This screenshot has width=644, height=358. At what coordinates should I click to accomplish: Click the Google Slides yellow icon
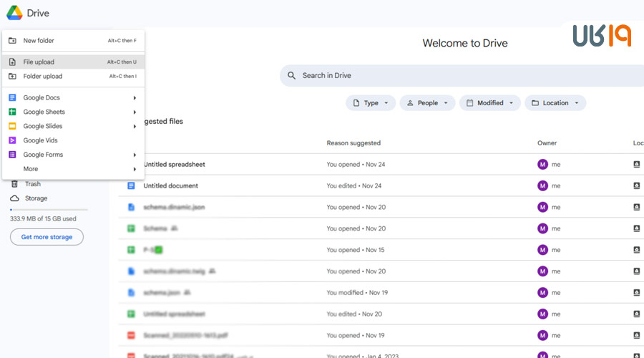click(12, 126)
